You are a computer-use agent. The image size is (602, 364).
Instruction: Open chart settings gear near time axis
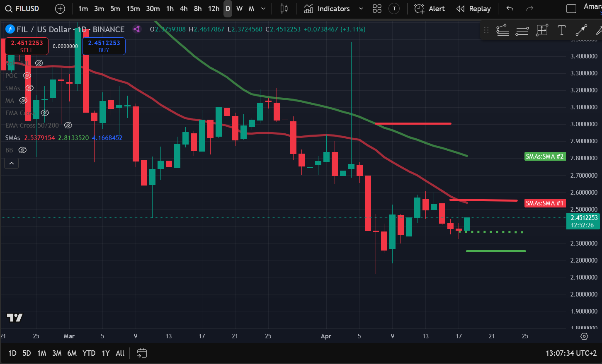[x=584, y=336]
